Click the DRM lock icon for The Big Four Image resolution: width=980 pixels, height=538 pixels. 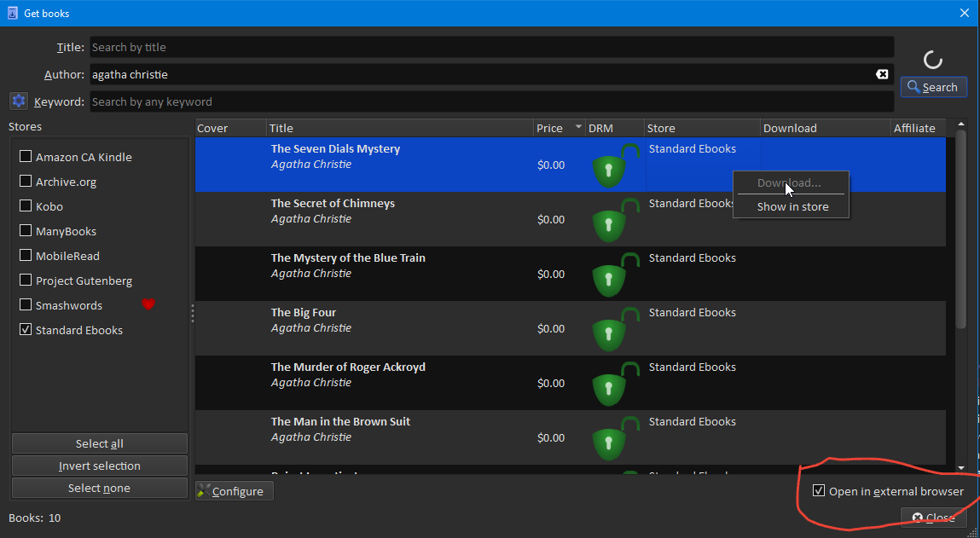click(x=615, y=328)
